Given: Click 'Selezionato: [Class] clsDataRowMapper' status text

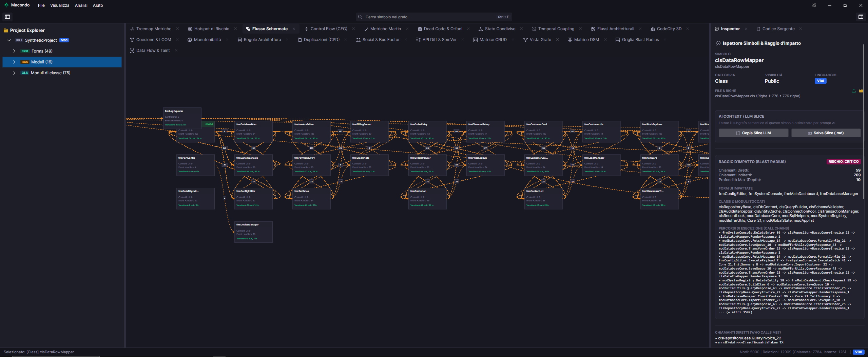Looking at the screenshot, I should [39, 352].
